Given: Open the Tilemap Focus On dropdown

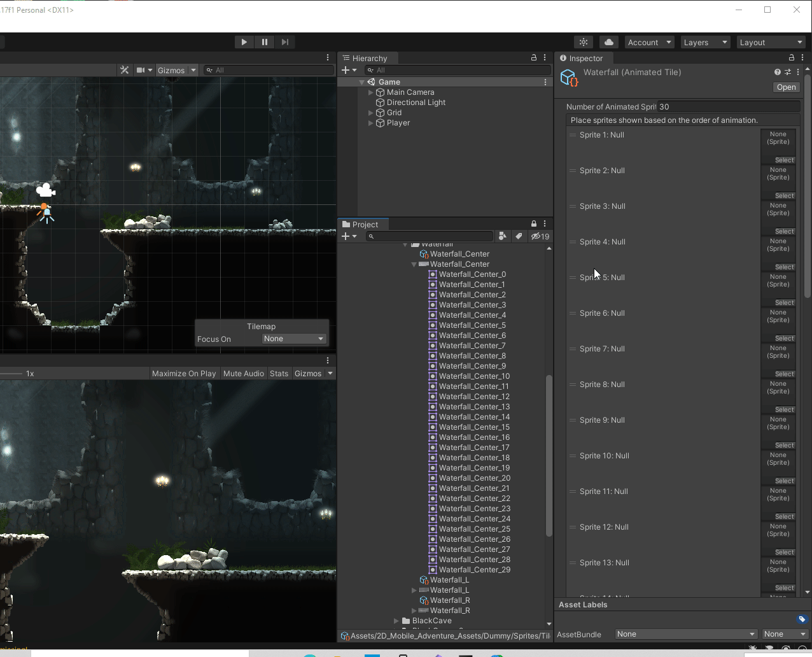Looking at the screenshot, I should pos(294,339).
